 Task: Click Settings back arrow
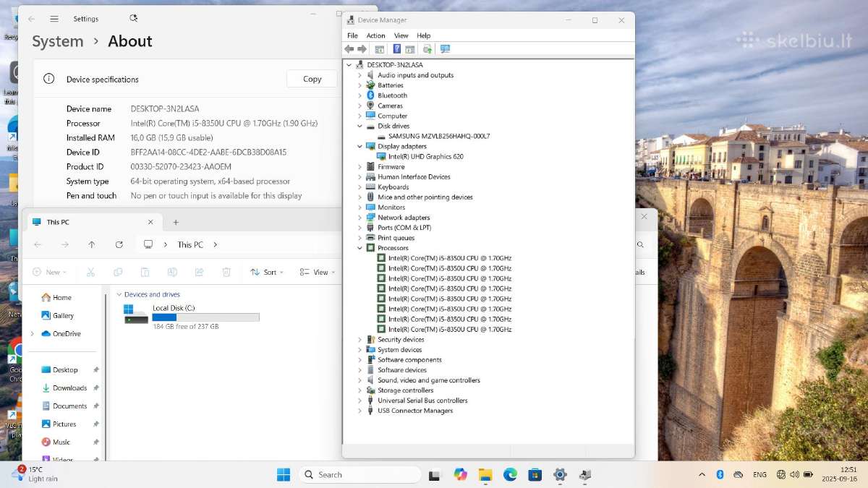[x=32, y=19]
